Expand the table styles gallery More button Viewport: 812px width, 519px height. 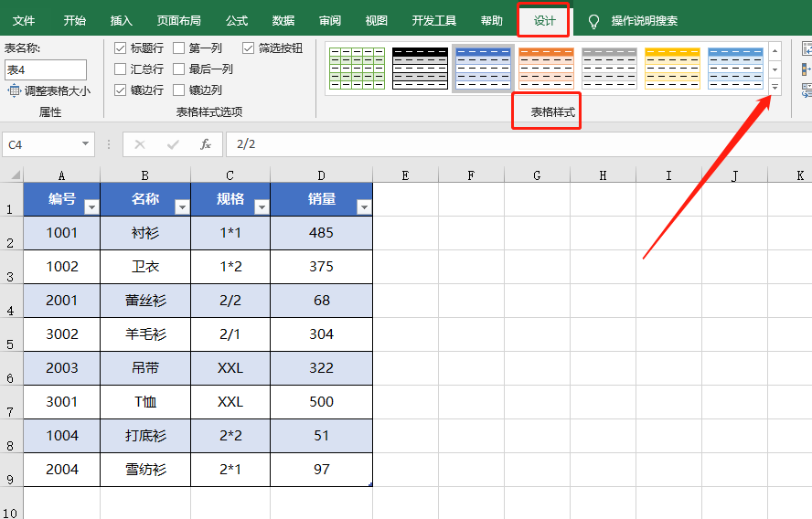(775, 88)
